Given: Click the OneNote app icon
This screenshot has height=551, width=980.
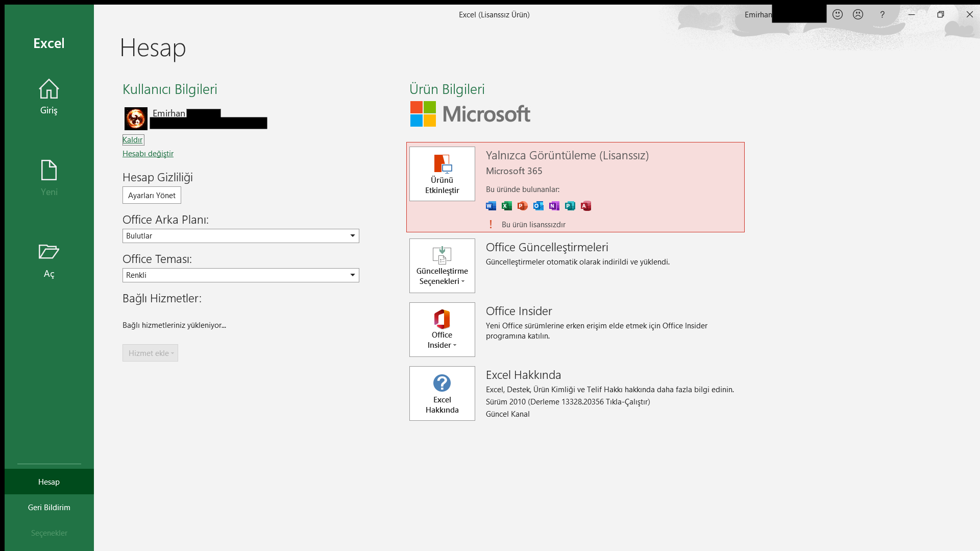Looking at the screenshot, I should pyautogui.click(x=554, y=206).
